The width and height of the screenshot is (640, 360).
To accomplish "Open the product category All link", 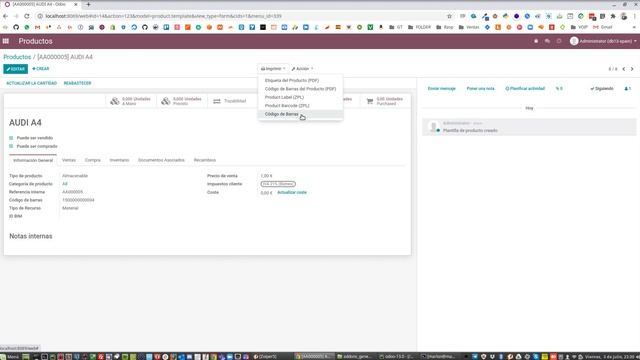I will [x=65, y=184].
